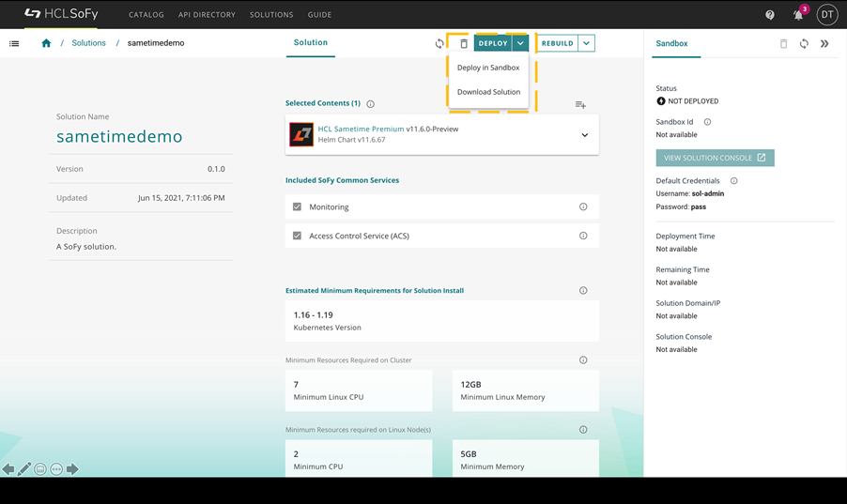
Task: Open HCL Sametime Premium link
Action: tap(361, 130)
